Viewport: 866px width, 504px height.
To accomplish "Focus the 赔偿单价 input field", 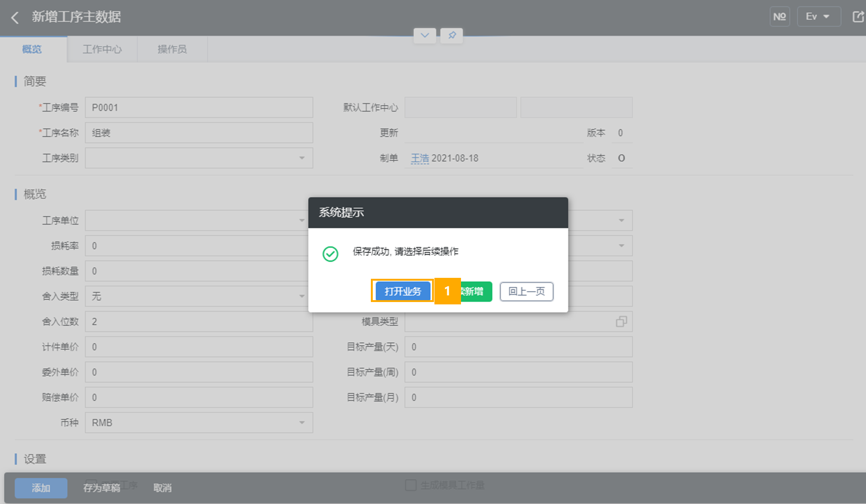I will [x=199, y=397].
